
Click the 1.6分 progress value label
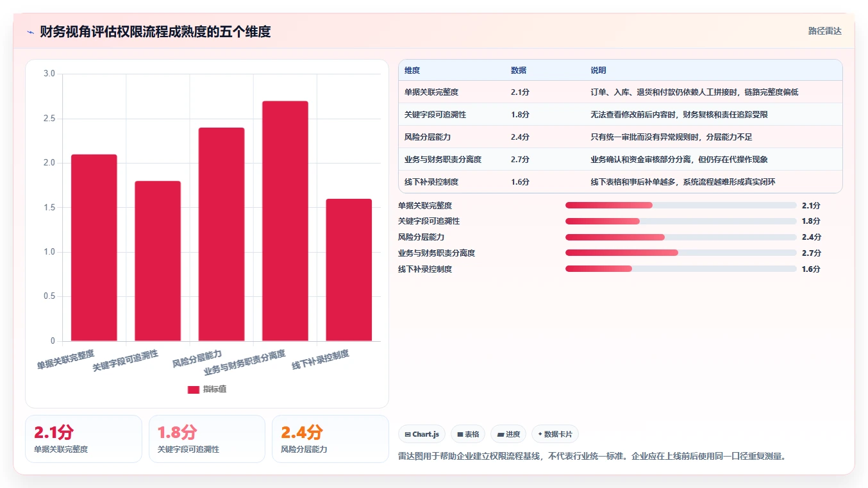tap(811, 269)
